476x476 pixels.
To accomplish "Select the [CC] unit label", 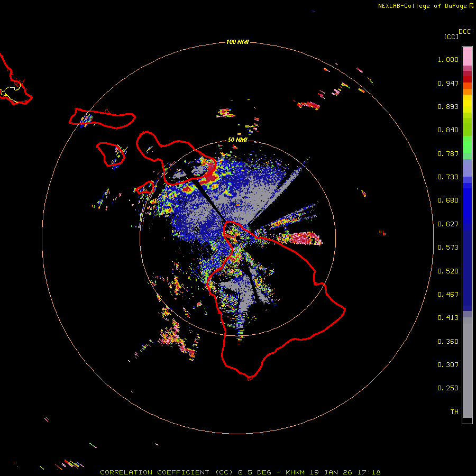I will 451,36.
